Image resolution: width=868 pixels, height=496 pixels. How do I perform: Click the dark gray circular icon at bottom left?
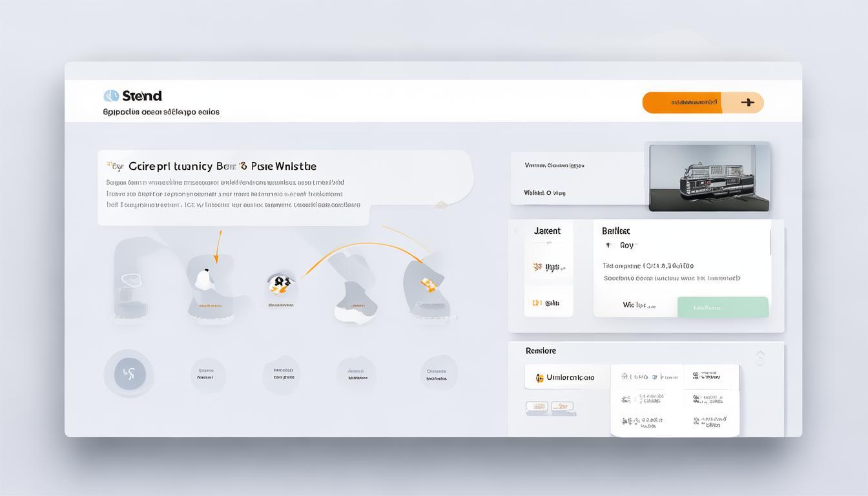(129, 373)
